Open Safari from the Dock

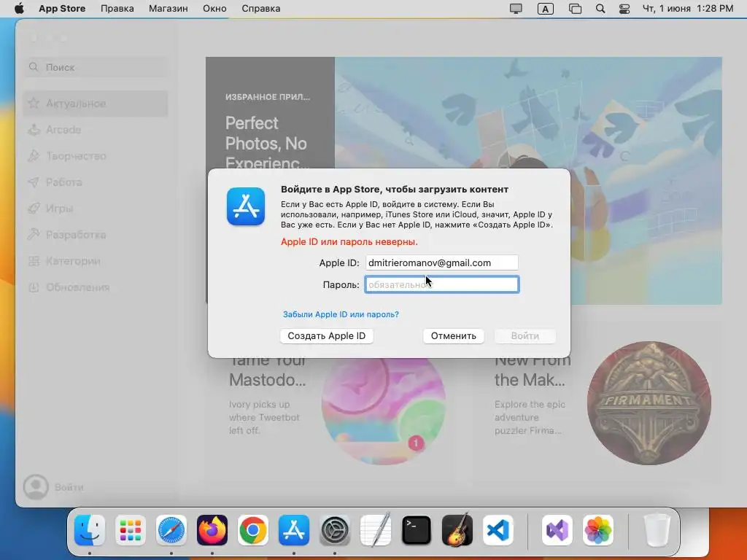171,530
